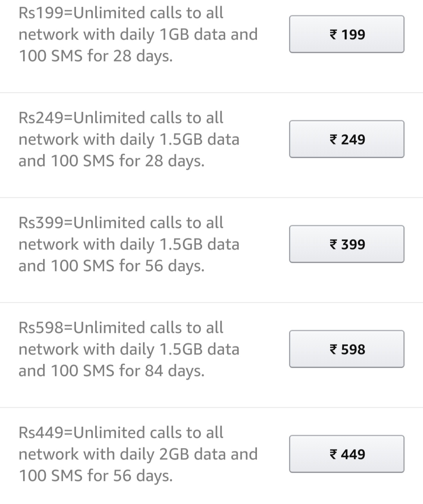Click 'network with daily 2GB data and' text
Viewport: 423px width, 504px height.
coord(138,454)
